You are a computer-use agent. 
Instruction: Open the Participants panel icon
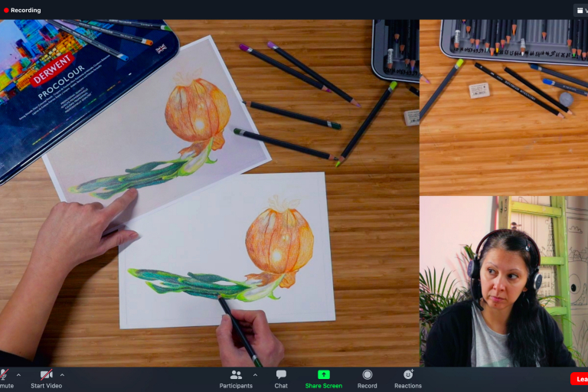click(236, 374)
